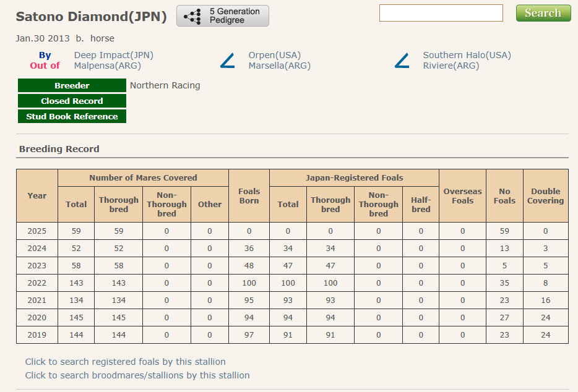Screen dimensions: 578x392
Task: Select 2020 no foals value 27
Action: click(504, 318)
